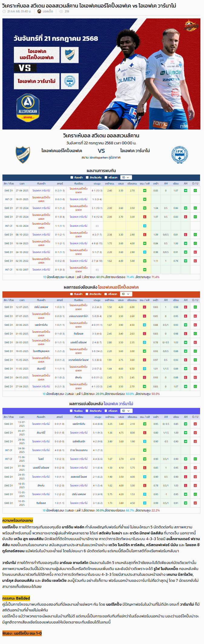This screenshot has height=644, width=204.
Task: Tick ทีมเหย้า checkbox in head-to-head table
Action: [x=72, y=178]
